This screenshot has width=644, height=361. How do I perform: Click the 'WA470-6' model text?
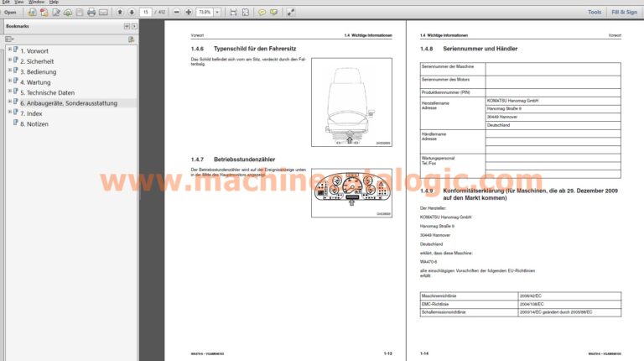click(428, 262)
